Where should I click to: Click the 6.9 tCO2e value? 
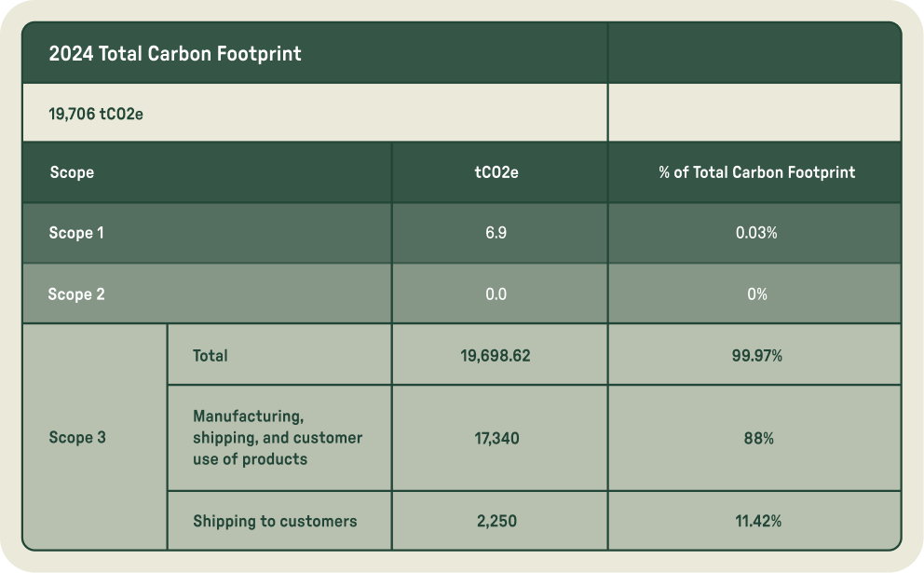tap(496, 233)
